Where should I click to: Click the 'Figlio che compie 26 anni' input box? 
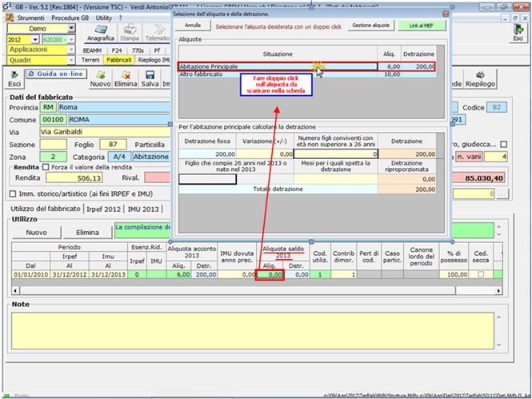[x=207, y=179]
